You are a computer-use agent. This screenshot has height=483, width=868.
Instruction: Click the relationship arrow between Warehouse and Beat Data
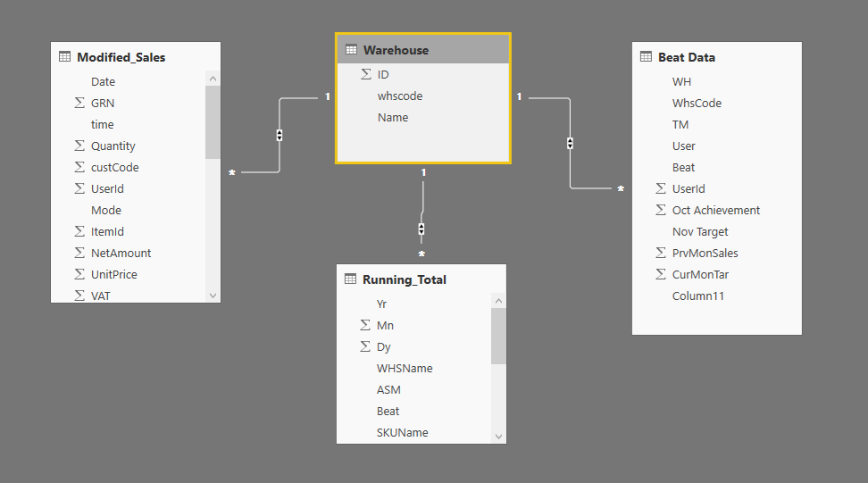pyautogui.click(x=570, y=144)
